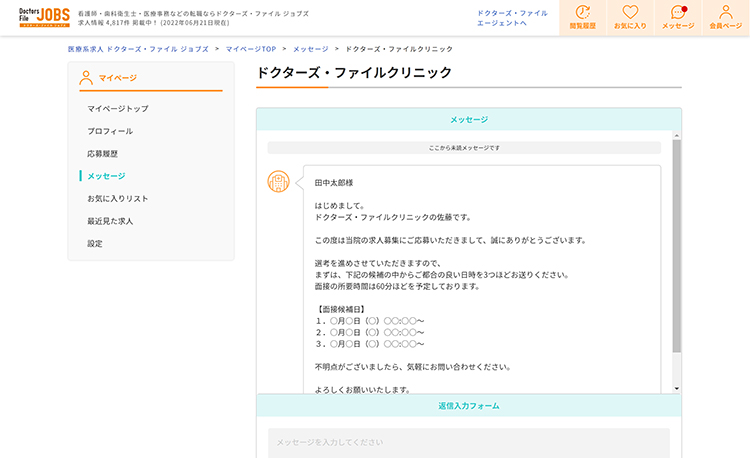
Task: Open the 閲覧履歴 history icon
Action: click(x=583, y=18)
